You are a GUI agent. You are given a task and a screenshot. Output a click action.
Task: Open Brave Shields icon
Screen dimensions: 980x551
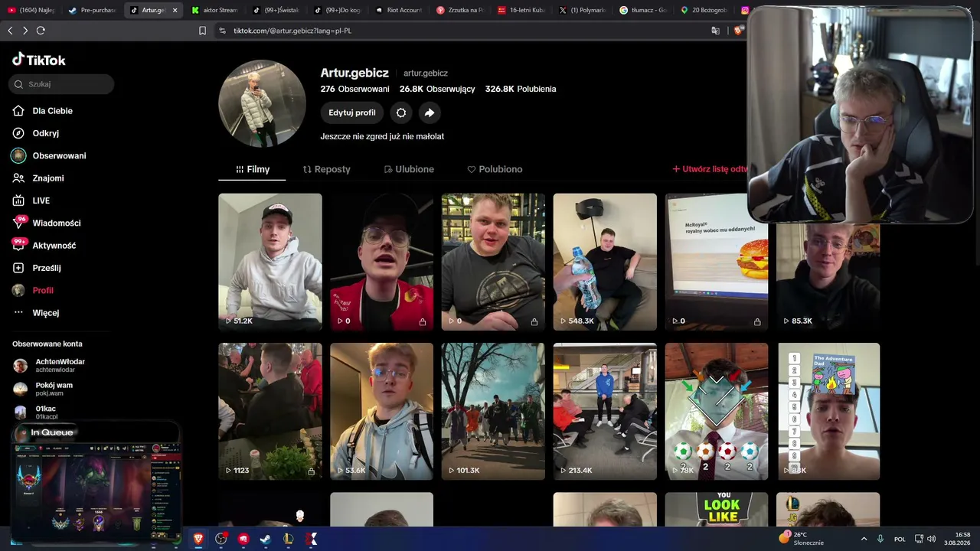738,31
